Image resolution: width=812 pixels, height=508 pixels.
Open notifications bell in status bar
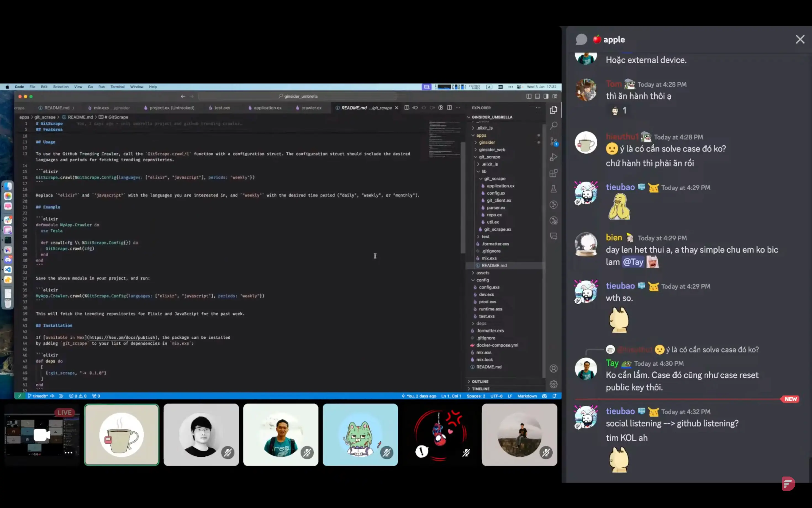click(554, 396)
